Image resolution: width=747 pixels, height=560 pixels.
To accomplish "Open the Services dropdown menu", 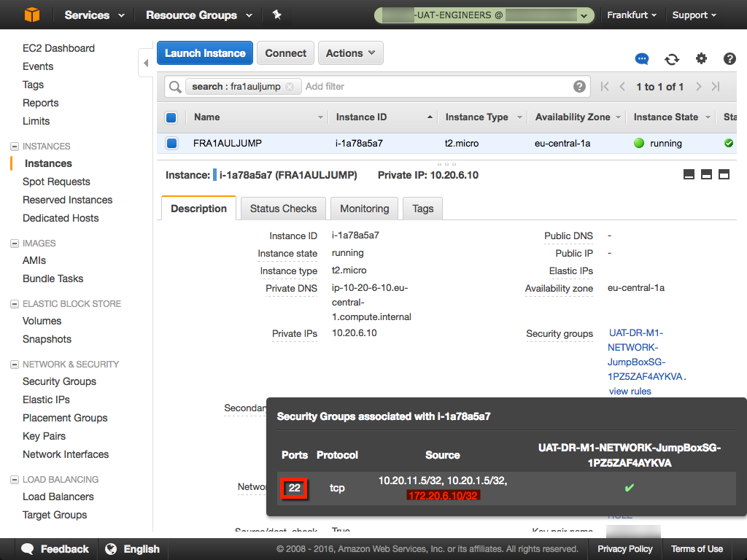I will pyautogui.click(x=94, y=15).
